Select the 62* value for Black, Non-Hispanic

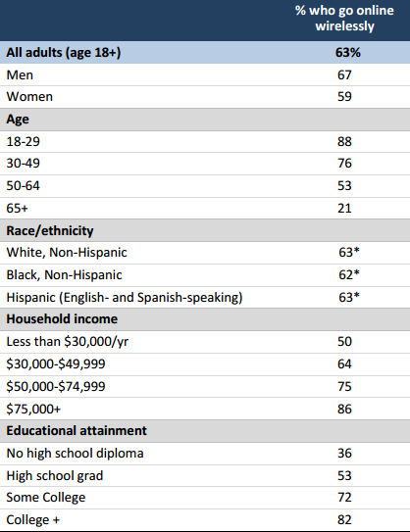point(349,274)
